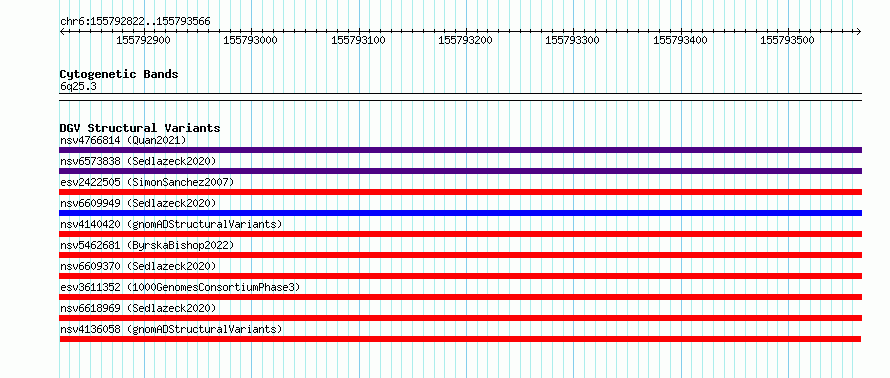
Task: Select the red bar under nsv4136058
Action: pos(460,339)
